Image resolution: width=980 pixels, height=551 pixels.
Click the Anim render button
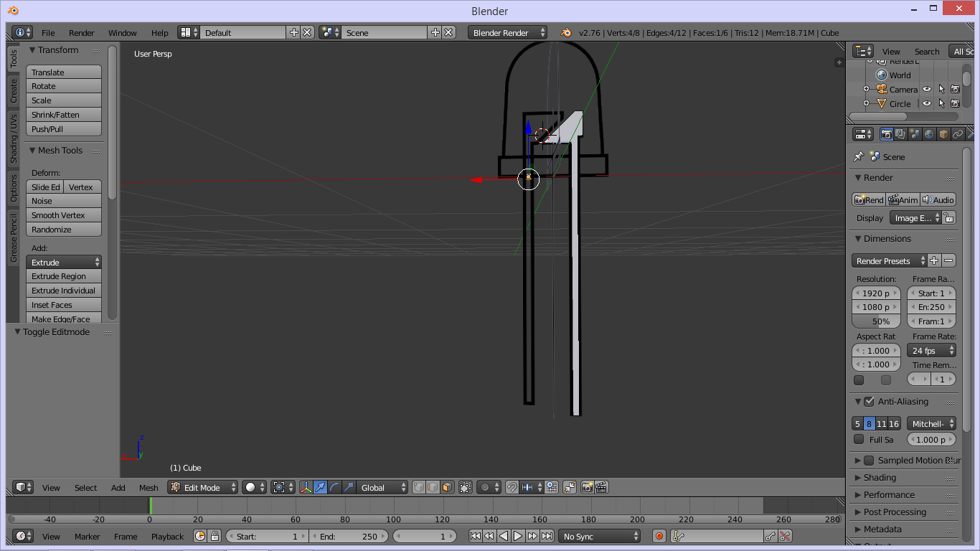pos(903,199)
